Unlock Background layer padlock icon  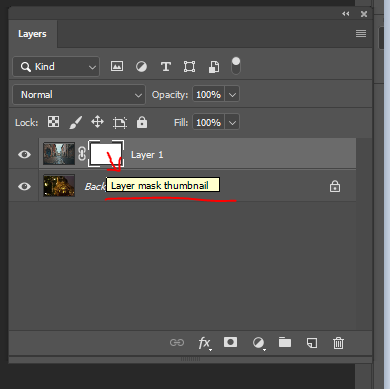[x=335, y=186]
